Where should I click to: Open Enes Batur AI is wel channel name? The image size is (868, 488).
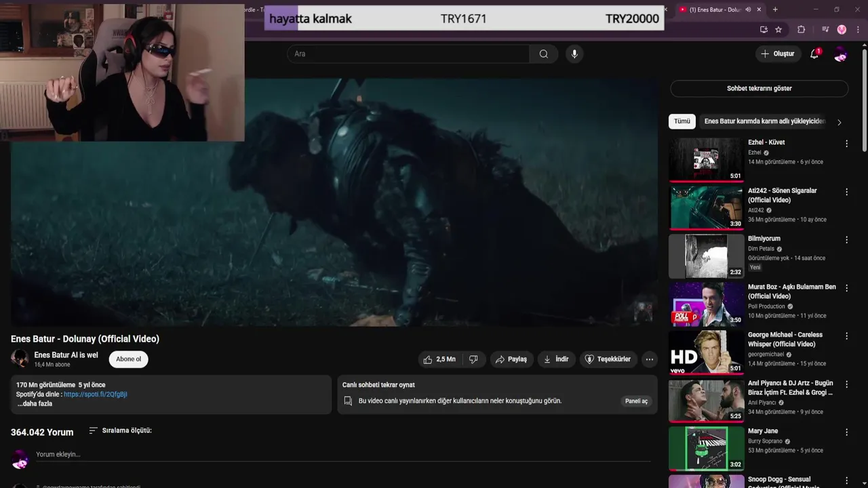[66, 355]
